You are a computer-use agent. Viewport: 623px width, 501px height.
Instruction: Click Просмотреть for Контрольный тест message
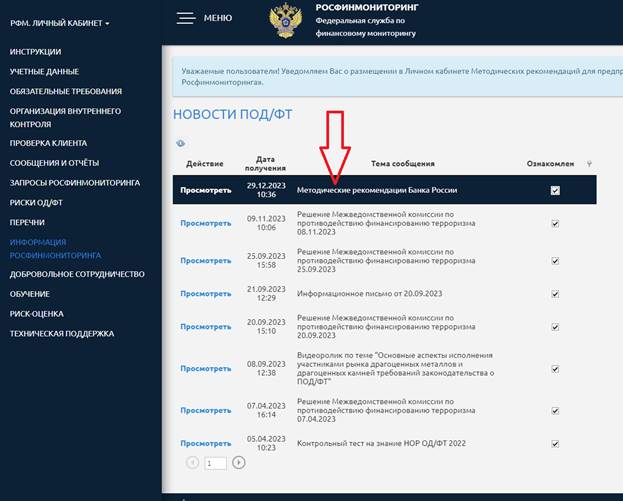click(x=206, y=443)
